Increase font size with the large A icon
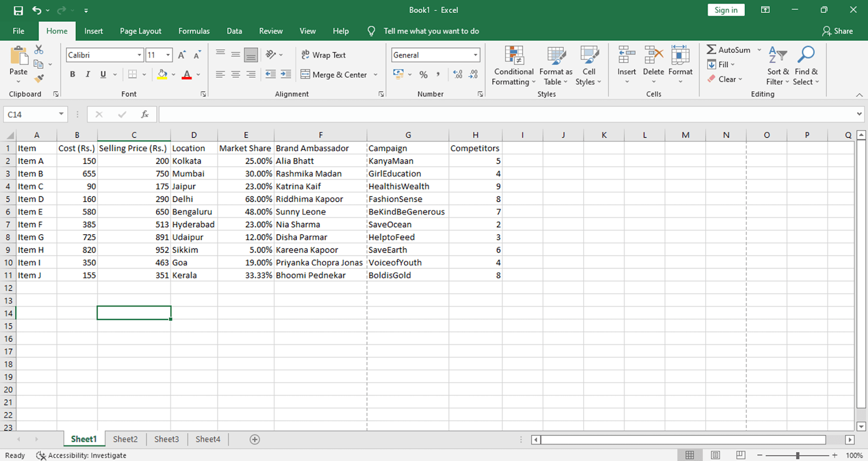Screen dimensions: 868x461 tap(182, 55)
